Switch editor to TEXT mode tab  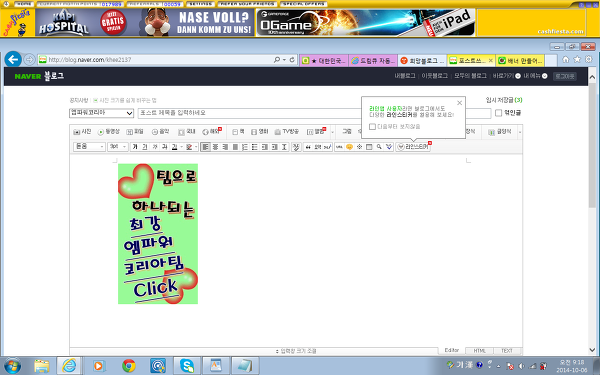coord(507,351)
